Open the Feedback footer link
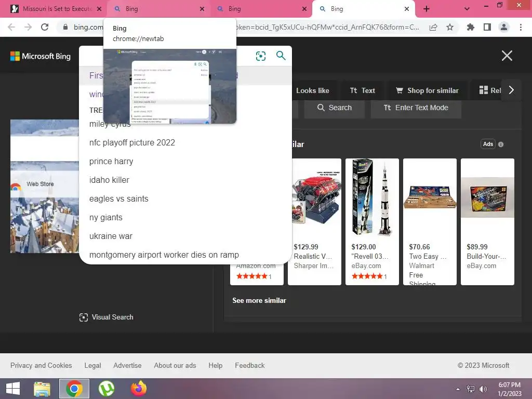The image size is (532, 399). tap(250, 365)
